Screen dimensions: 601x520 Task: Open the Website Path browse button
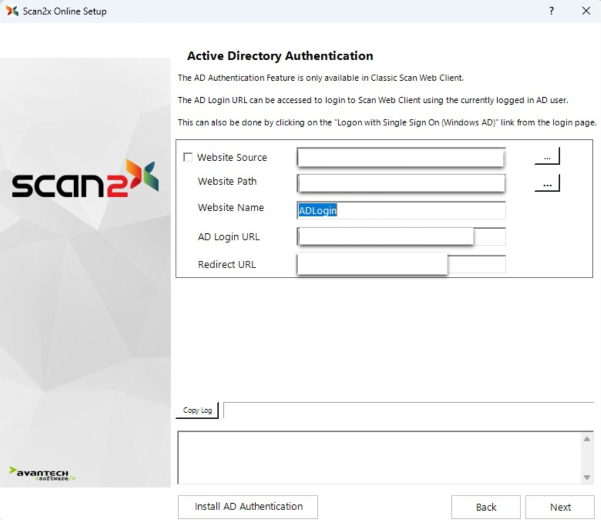tap(546, 184)
